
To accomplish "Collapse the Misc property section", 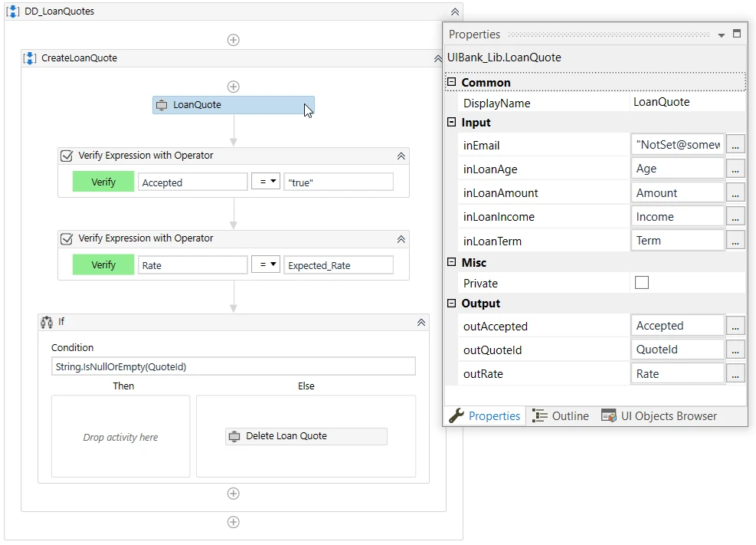I will click(x=451, y=262).
